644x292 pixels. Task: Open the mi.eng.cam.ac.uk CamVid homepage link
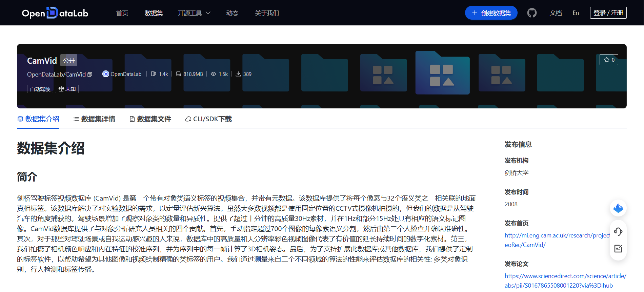(557, 240)
